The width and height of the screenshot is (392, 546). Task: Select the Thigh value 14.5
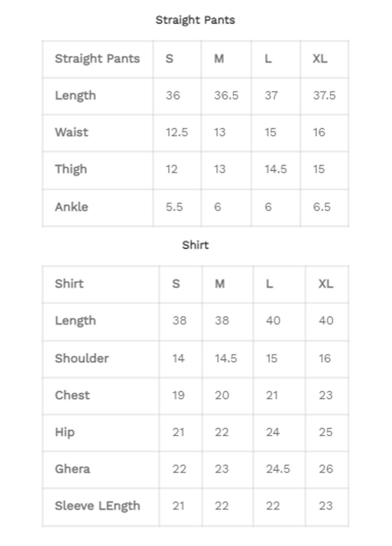pos(276,169)
